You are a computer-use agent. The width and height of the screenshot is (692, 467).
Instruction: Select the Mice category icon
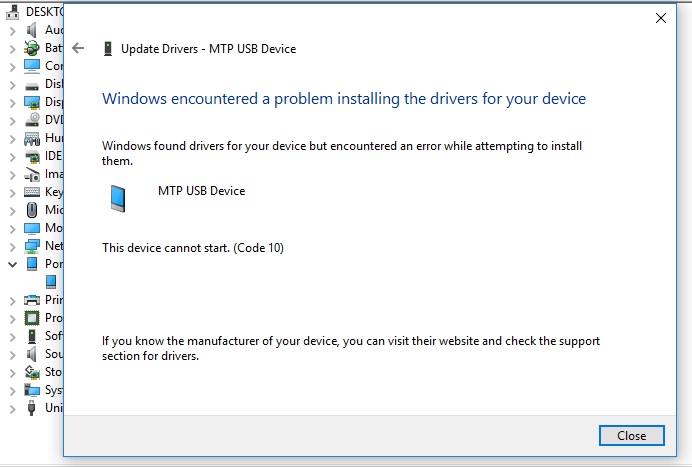point(31,210)
